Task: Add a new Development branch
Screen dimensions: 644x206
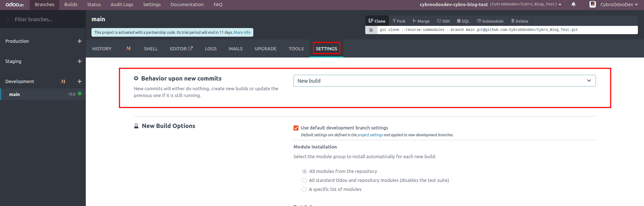Action: [x=80, y=81]
